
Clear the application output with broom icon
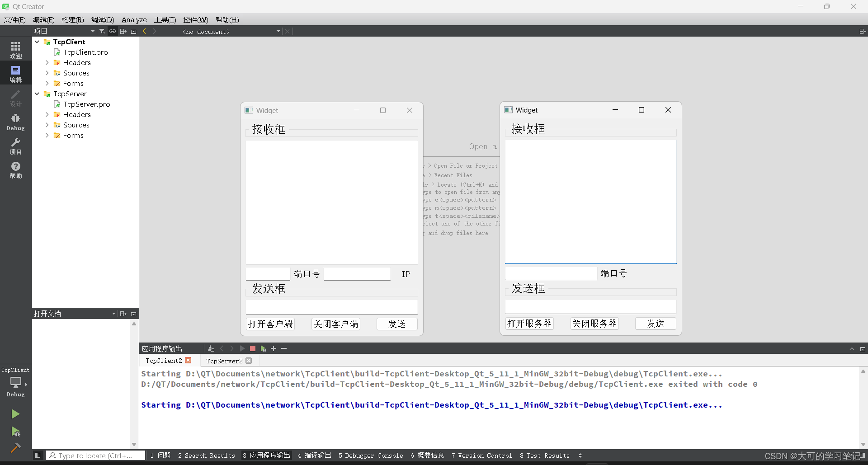pos(211,348)
